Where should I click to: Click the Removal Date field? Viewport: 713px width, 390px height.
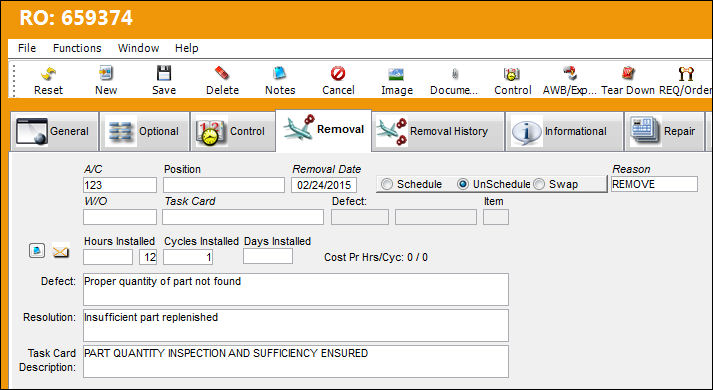tap(324, 185)
